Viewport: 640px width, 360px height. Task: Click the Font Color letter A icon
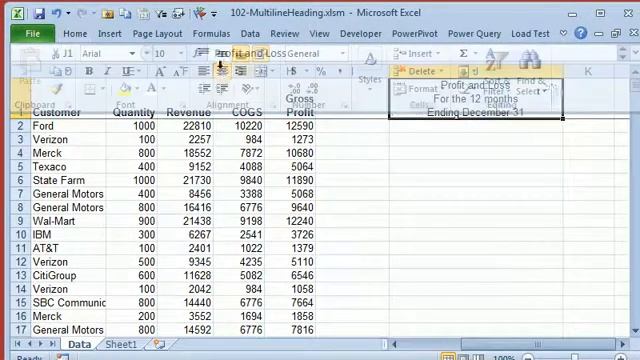[151, 88]
